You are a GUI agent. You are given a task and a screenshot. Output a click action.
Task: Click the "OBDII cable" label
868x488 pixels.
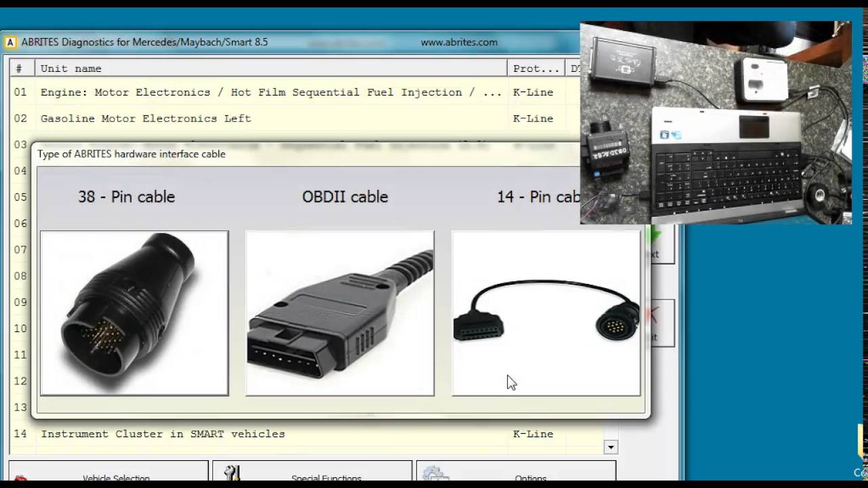(x=345, y=197)
